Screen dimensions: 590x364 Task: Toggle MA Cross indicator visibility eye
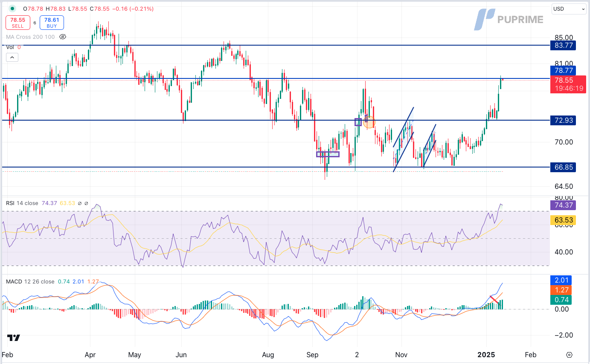(x=63, y=37)
